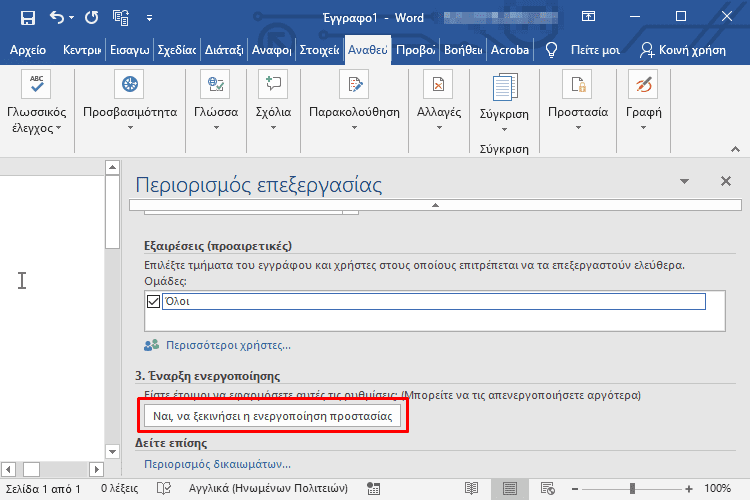Open the Προσβασιμότητα accessibility checker
This screenshot has width=750, height=500.
click(129, 85)
